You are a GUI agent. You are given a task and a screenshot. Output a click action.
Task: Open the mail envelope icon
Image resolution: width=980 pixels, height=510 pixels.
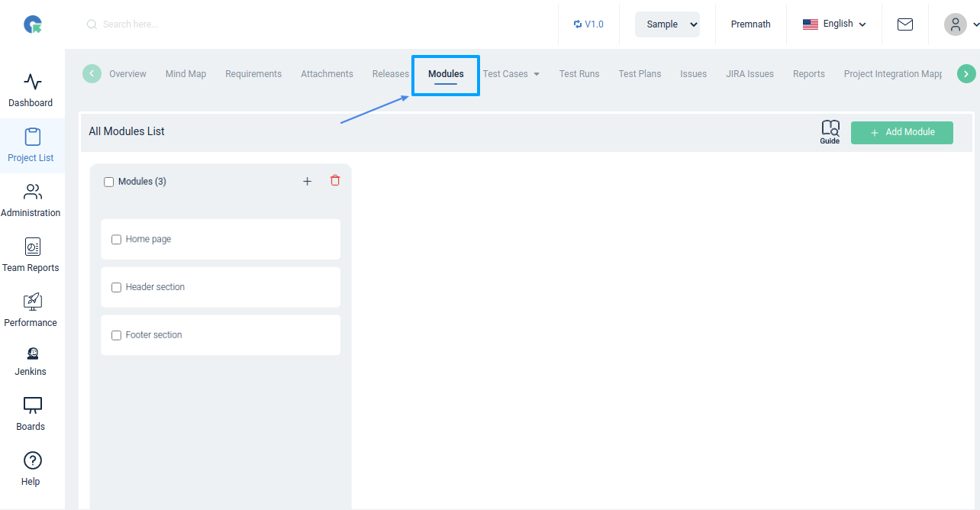[905, 24]
